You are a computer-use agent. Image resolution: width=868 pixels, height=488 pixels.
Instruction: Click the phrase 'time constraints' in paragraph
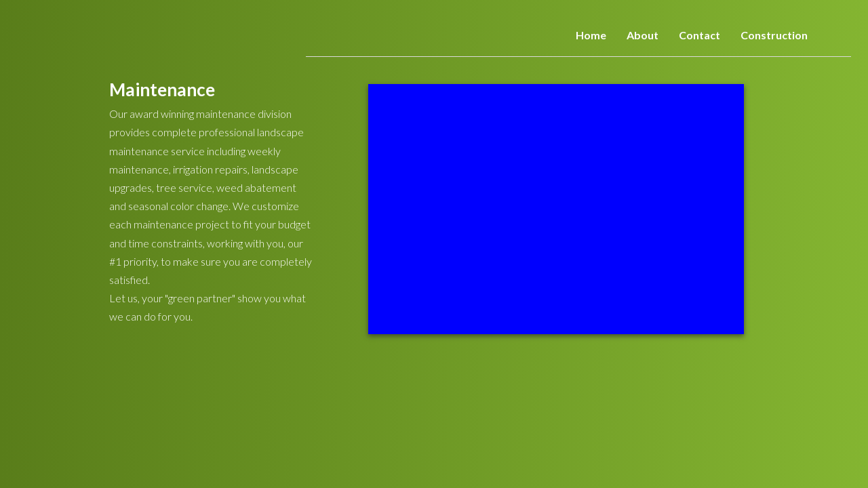(x=165, y=243)
